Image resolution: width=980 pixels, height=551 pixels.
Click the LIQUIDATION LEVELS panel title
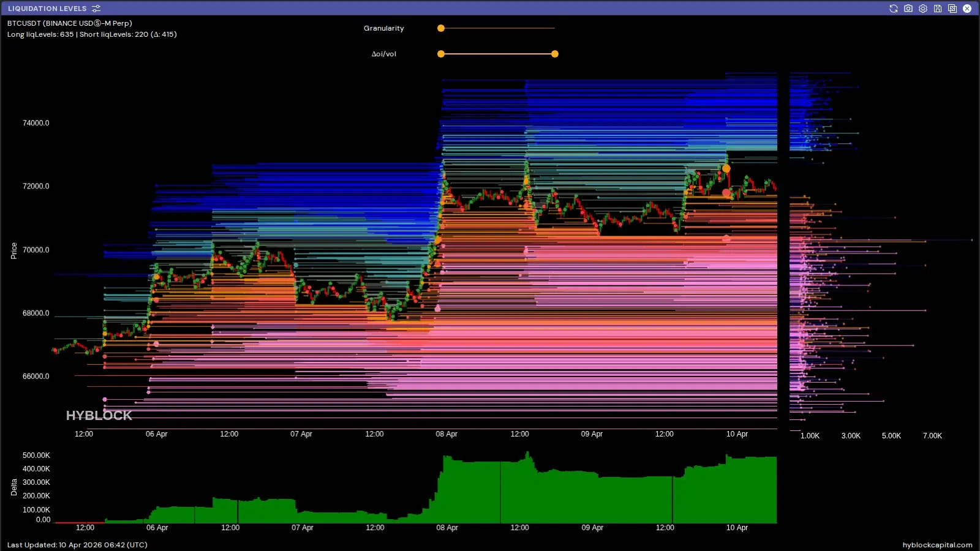click(47, 9)
